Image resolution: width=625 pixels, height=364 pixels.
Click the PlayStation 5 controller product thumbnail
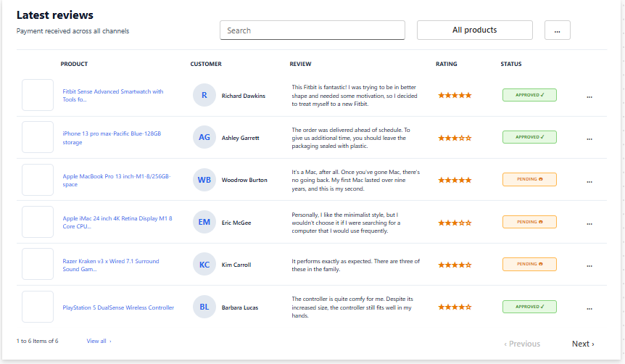point(38,307)
